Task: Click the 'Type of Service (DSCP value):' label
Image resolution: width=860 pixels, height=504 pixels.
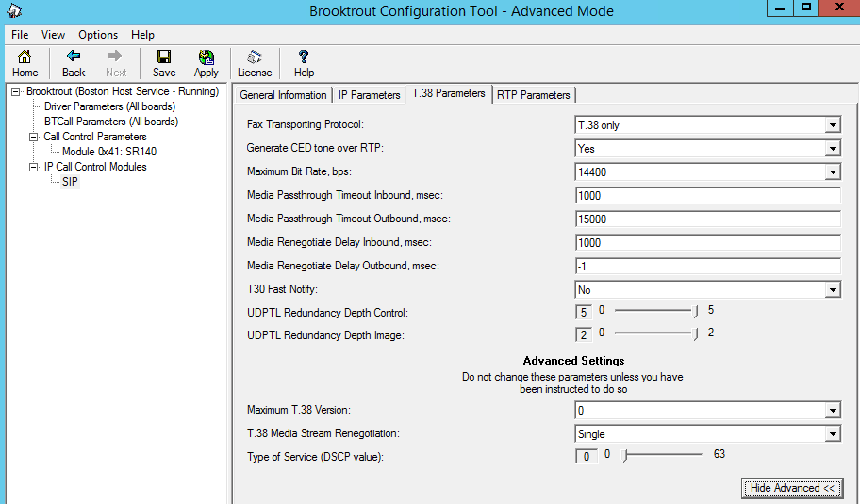Action: click(x=315, y=456)
